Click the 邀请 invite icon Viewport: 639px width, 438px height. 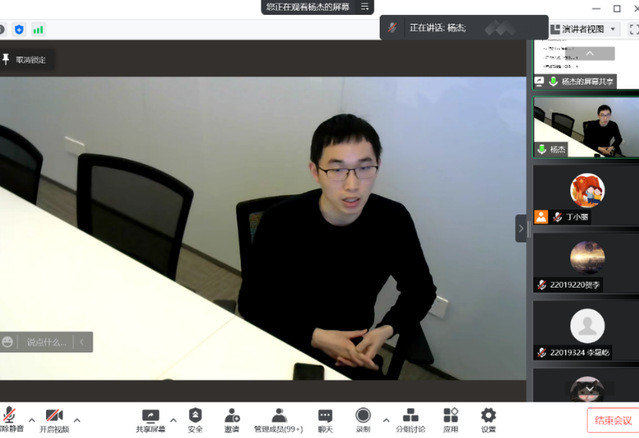point(232,418)
